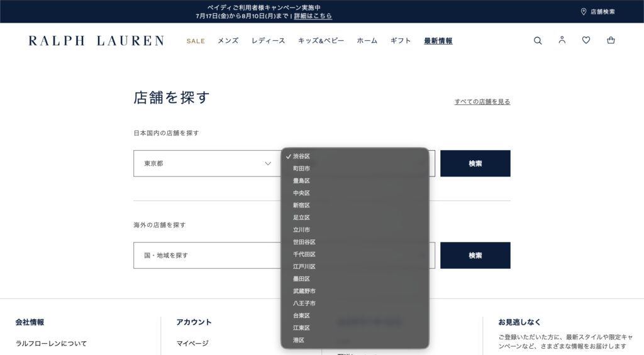Viewport: 644px width, 355px height.
Task: Select 豊島区 in the dropdown list
Action: pos(355,181)
